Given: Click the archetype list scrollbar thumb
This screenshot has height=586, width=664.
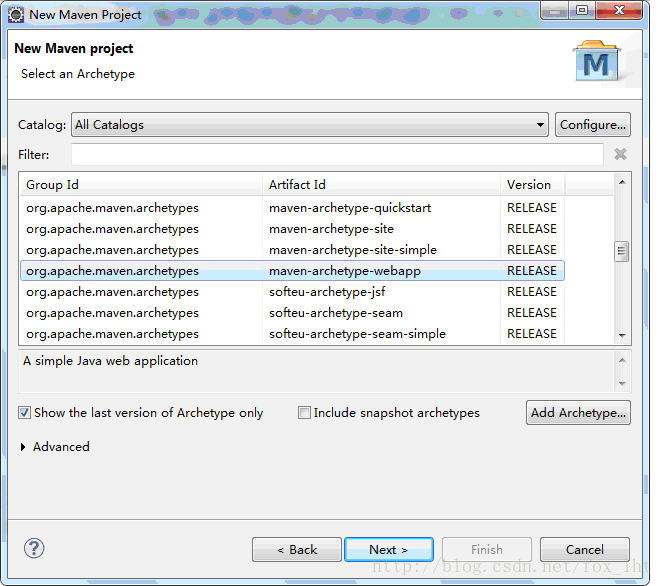Looking at the screenshot, I should [622, 251].
